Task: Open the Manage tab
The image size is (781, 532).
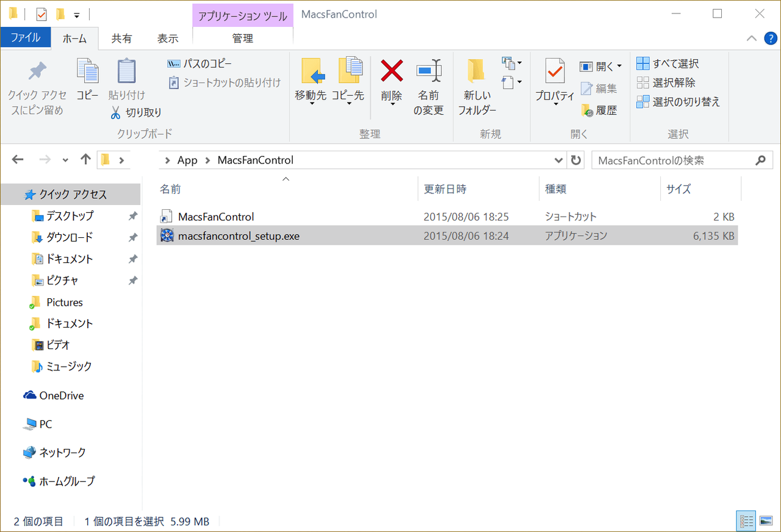Action: (243, 38)
